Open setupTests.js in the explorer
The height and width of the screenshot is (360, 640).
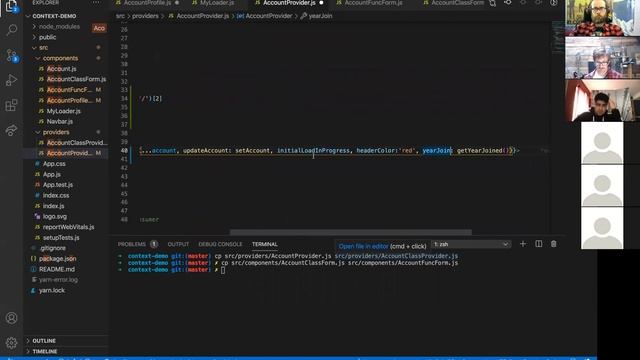coord(61,238)
